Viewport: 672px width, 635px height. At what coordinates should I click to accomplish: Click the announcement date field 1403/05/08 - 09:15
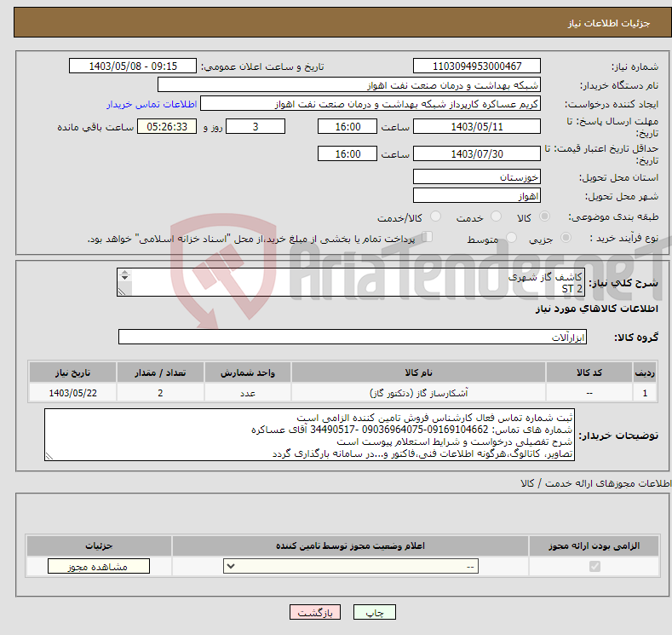132,66
